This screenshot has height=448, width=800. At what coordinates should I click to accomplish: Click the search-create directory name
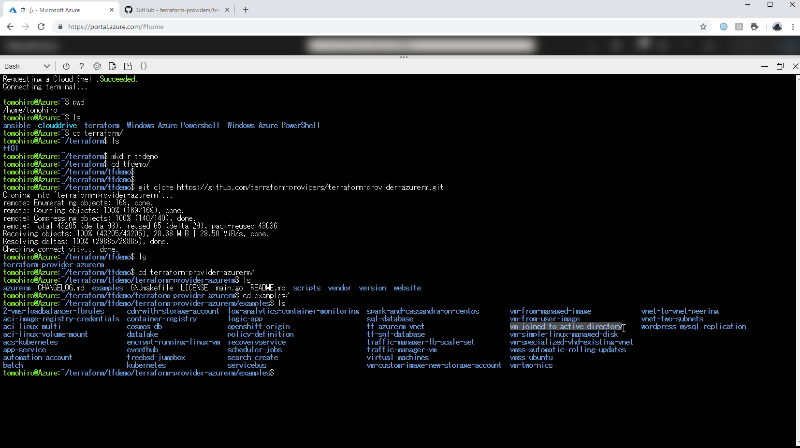coord(253,358)
